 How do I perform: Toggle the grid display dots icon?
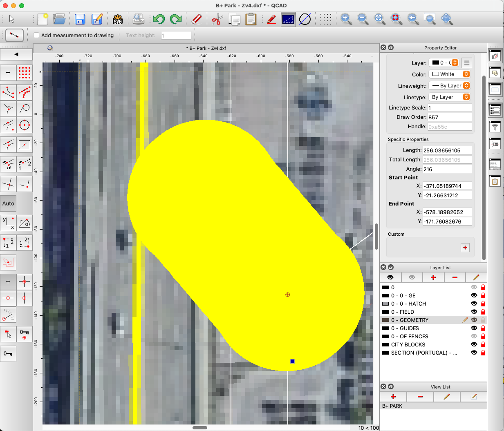(326, 19)
